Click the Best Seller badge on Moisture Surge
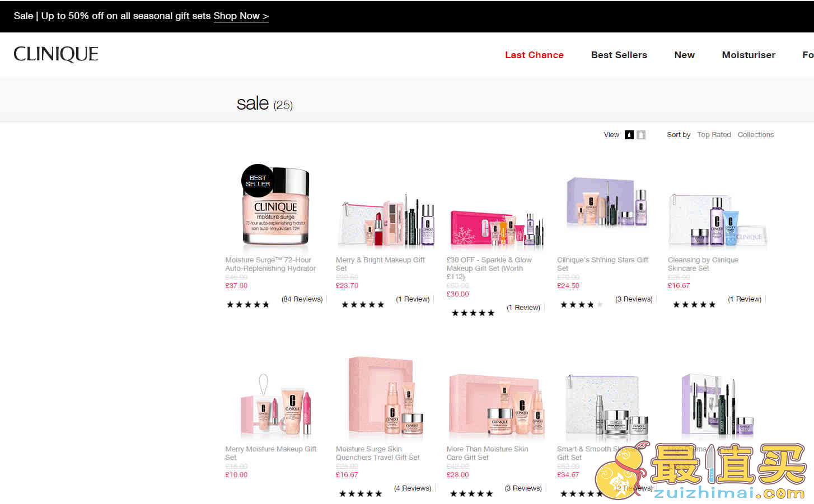 coord(258,181)
